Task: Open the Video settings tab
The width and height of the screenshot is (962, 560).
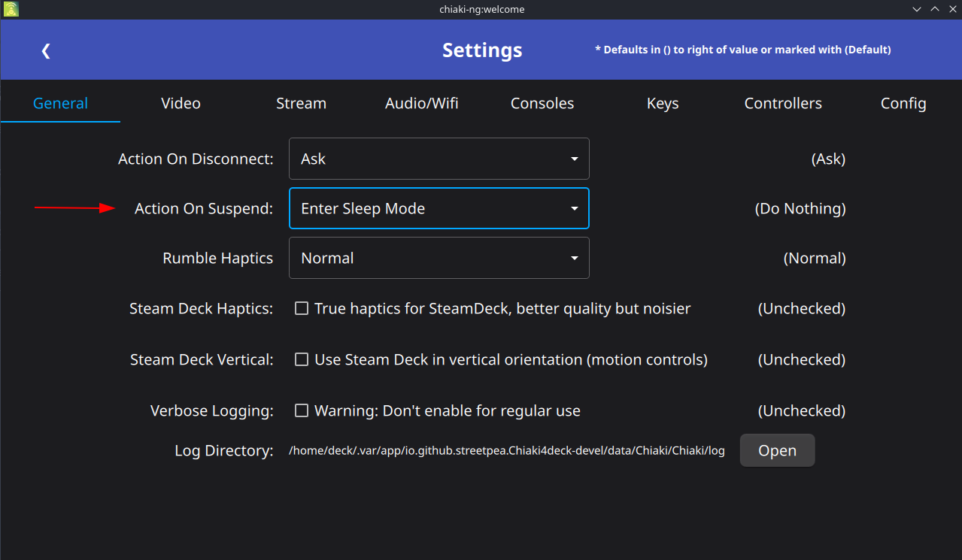Action: point(181,103)
